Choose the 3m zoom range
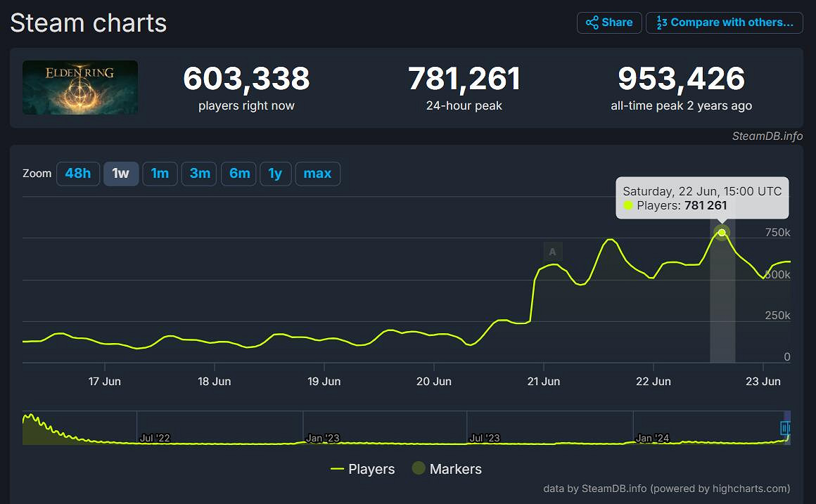Image resolution: width=816 pixels, height=504 pixels. pyautogui.click(x=199, y=173)
